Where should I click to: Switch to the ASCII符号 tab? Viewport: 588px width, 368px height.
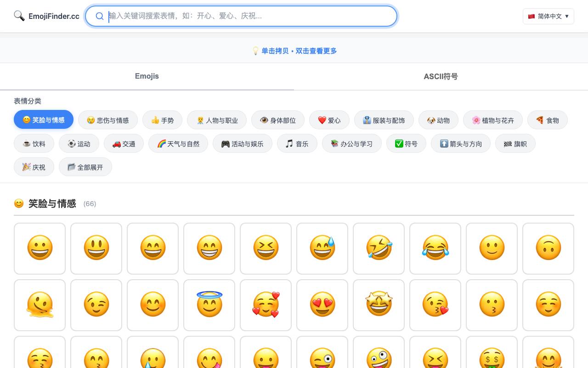click(x=441, y=76)
